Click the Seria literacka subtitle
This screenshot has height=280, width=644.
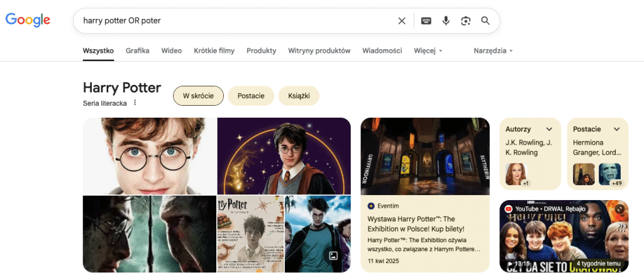tap(105, 103)
